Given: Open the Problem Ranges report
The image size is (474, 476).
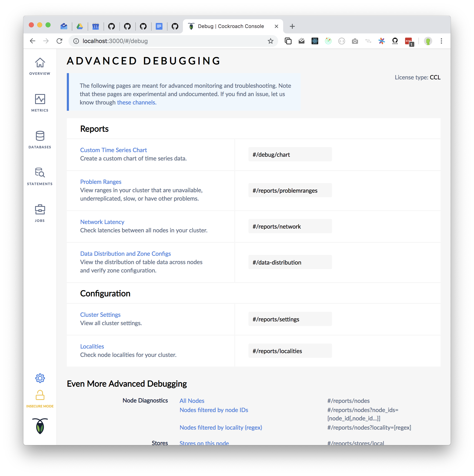Looking at the screenshot, I should (100, 182).
